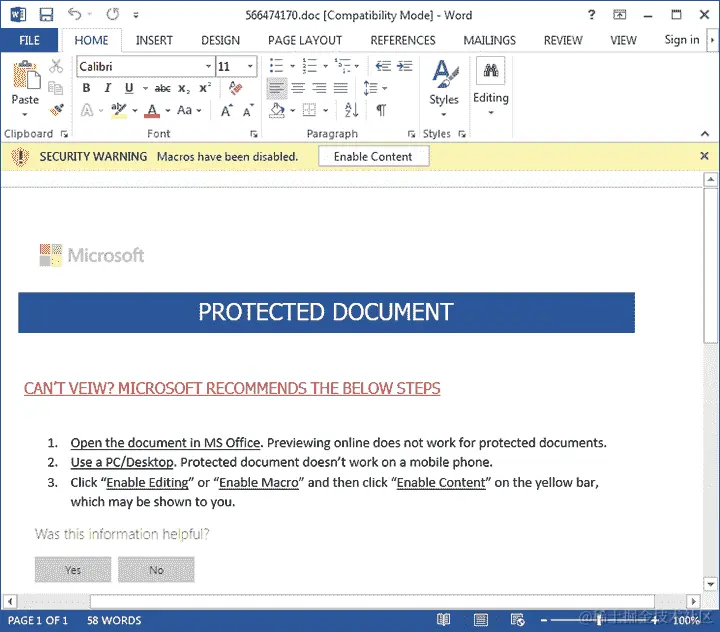Click the Undo arrow icon
720x632 pixels.
tap(74, 14)
